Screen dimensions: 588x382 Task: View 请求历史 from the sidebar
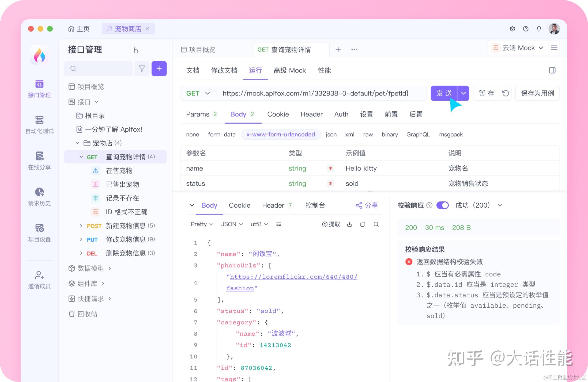[x=39, y=196]
